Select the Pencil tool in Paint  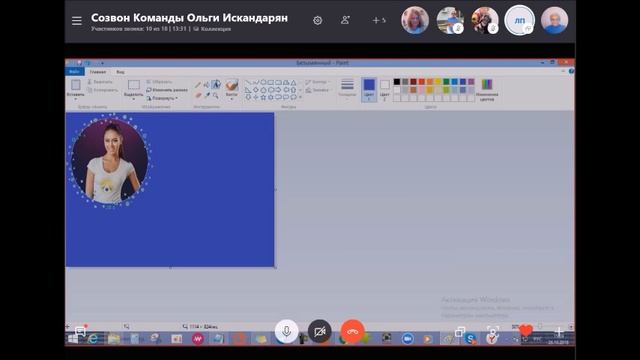pyautogui.click(x=198, y=85)
